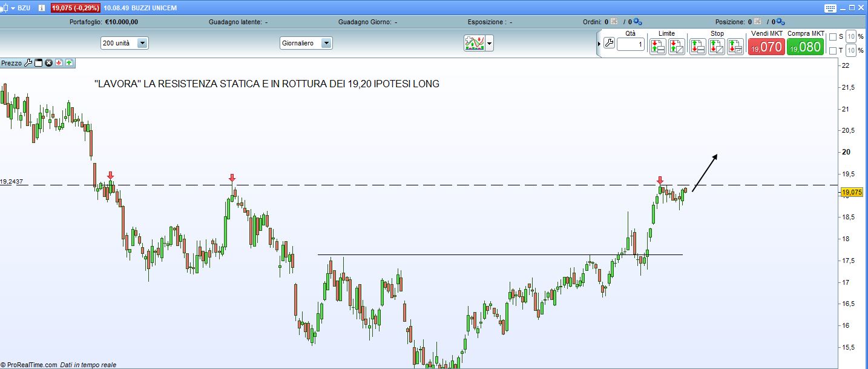Enable the T target checkbox

click(832, 51)
